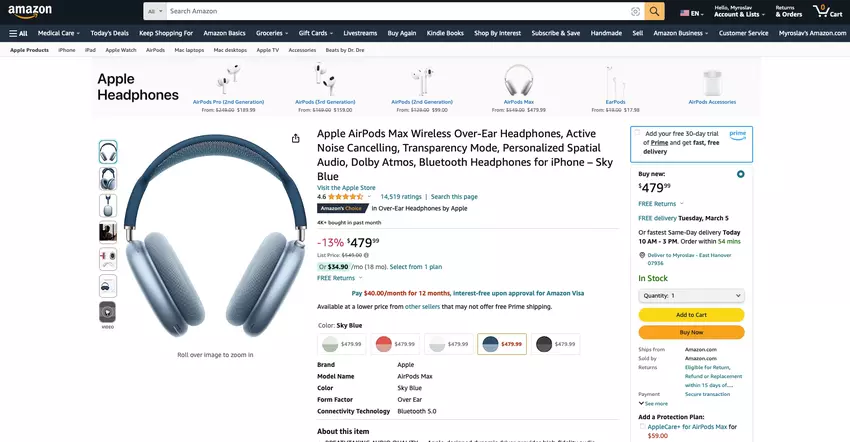Visit the Apple Store link
The width and height of the screenshot is (850, 442).
point(346,188)
